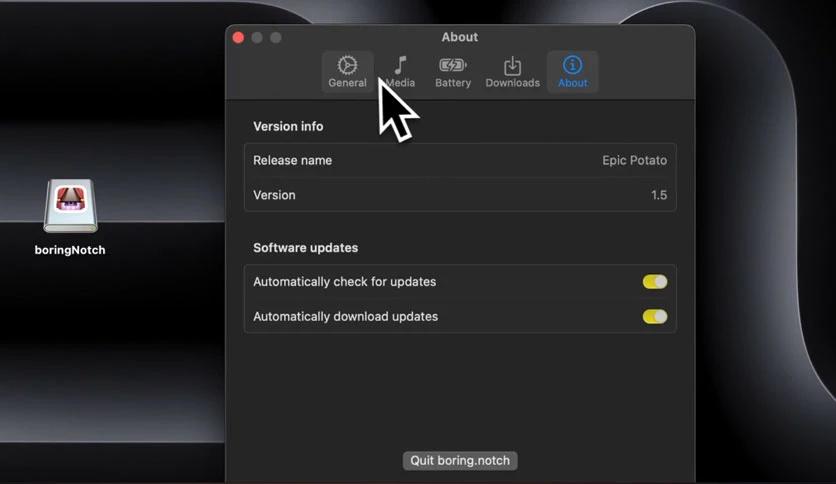Open the General settings tab
This screenshot has height=484, width=836.
tap(347, 72)
